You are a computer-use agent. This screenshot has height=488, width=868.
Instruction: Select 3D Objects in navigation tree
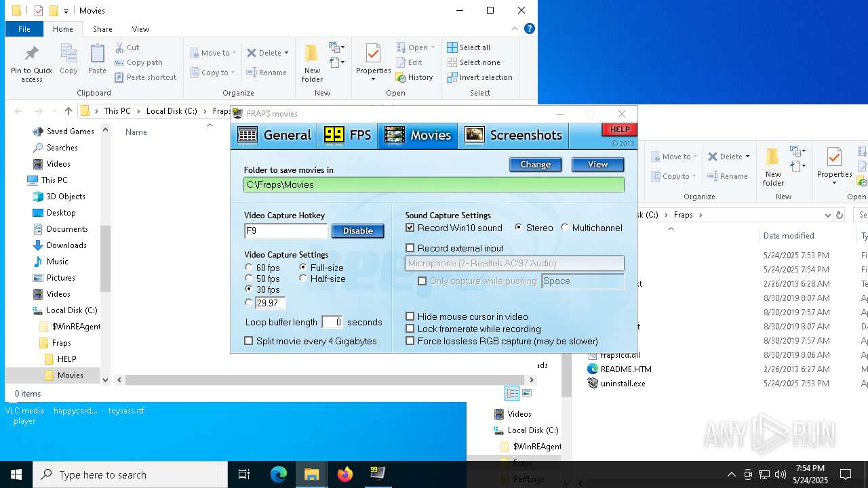tap(59, 197)
